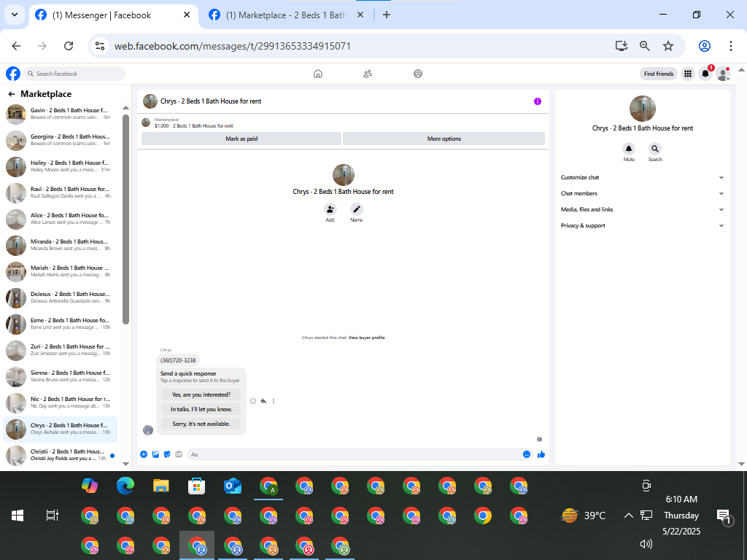Expand Privacy & support section
This screenshot has height=560, width=747.
642,226
